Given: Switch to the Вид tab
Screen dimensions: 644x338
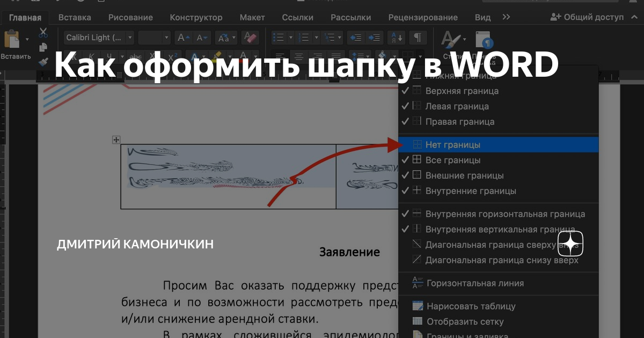Looking at the screenshot, I should tap(482, 17).
